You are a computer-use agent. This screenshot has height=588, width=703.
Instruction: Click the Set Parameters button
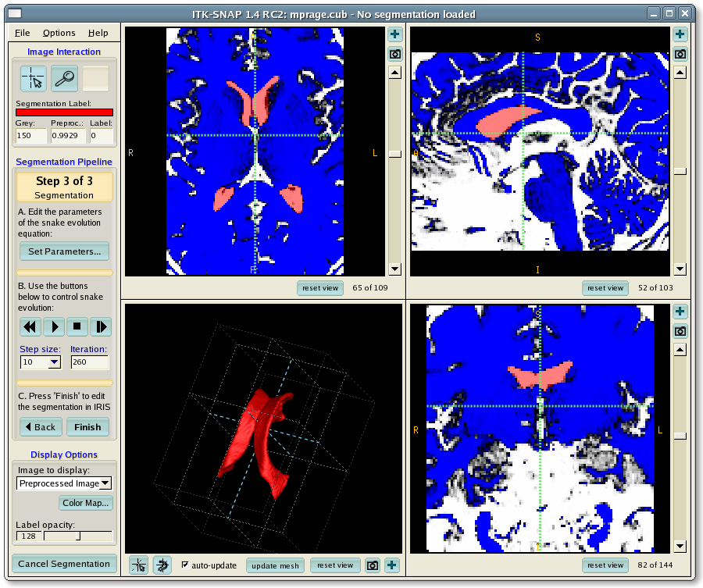[x=64, y=251]
